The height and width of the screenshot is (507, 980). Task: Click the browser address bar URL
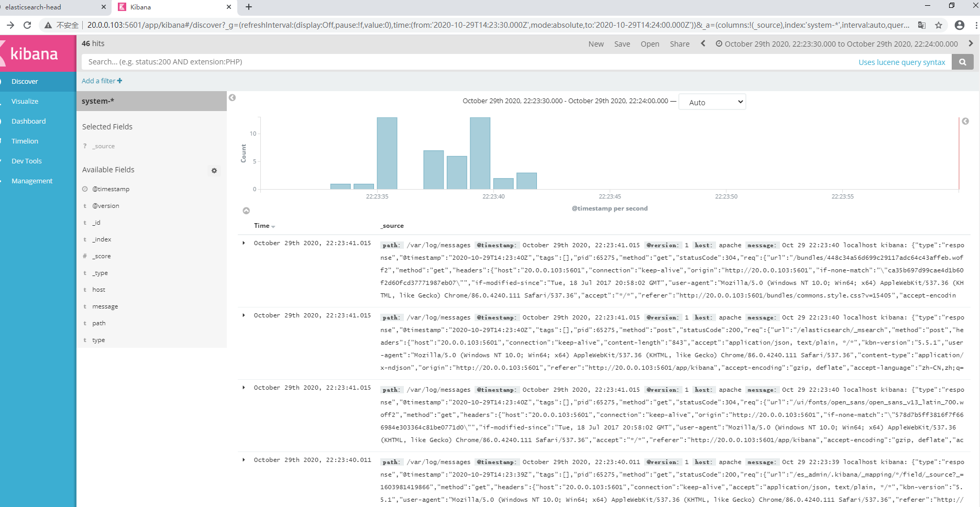pos(498,25)
